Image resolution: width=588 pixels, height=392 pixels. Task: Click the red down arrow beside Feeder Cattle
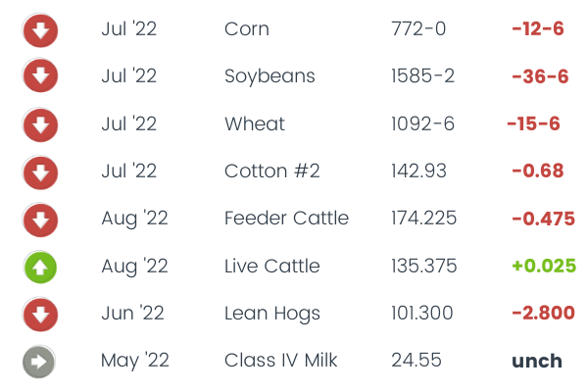pos(40,219)
